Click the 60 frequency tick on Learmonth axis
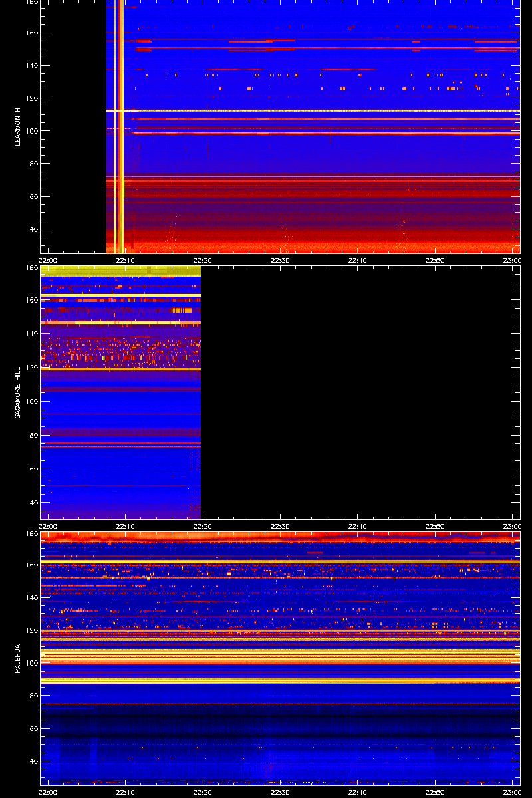Viewport: 532px width, 798px height. point(33,197)
